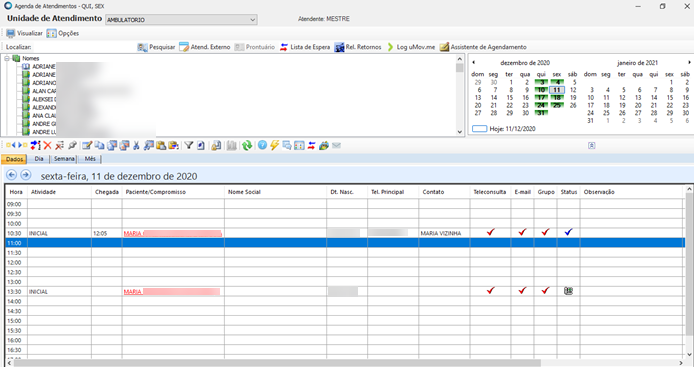Screen dimensions: 694x367
Task: Click the red X delete icon in agenda toolbar
Action: pos(47,145)
